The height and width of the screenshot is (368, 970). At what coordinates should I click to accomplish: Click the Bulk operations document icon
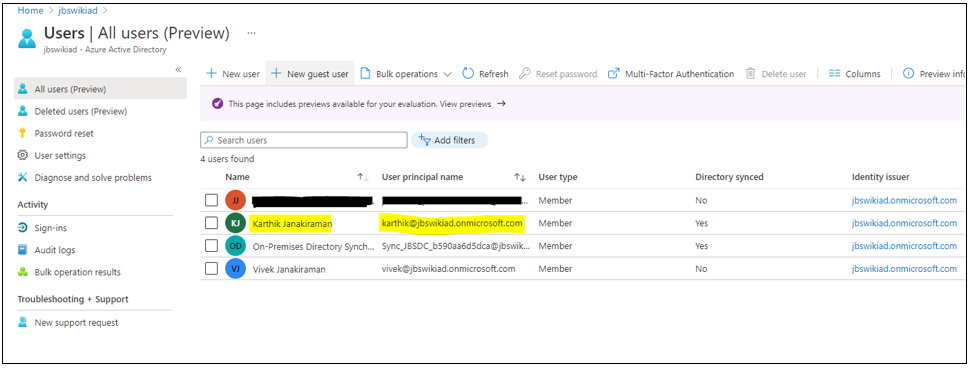[x=365, y=74]
